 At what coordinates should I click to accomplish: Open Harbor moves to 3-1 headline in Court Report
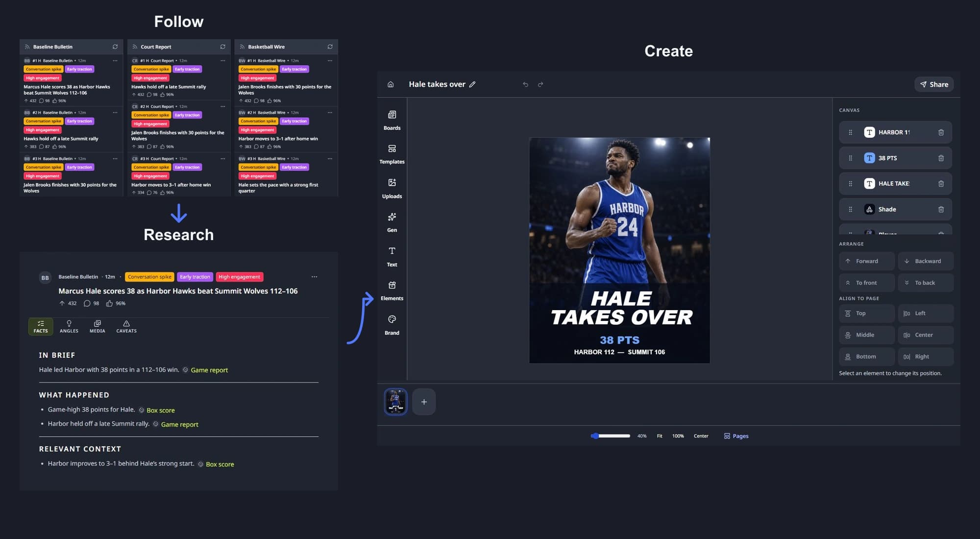tap(171, 185)
